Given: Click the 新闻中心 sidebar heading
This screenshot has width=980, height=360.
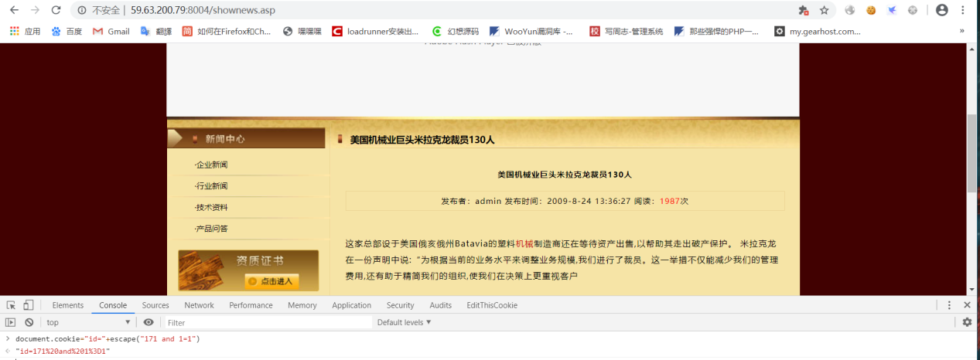Looking at the screenshot, I should click(225, 139).
